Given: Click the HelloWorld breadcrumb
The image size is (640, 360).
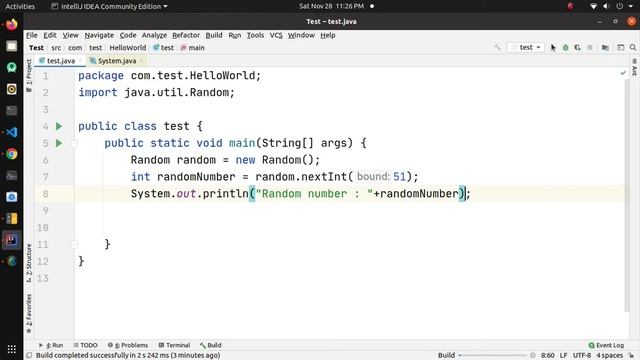Looking at the screenshot, I should pyautogui.click(x=127, y=48).
